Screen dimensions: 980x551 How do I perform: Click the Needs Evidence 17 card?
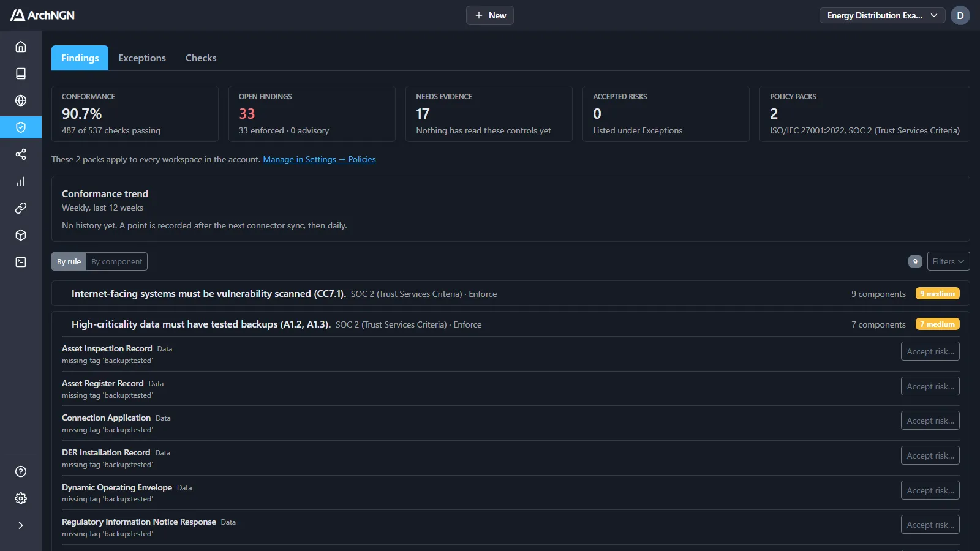(489, 114)
